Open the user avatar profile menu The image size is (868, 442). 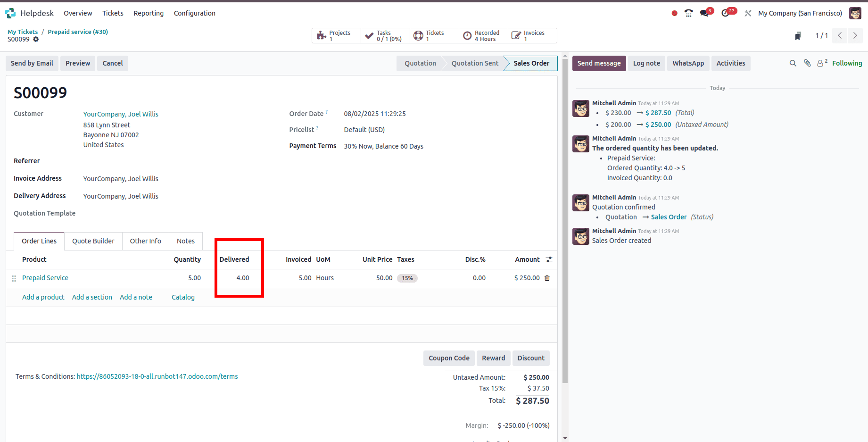[855, 13]
